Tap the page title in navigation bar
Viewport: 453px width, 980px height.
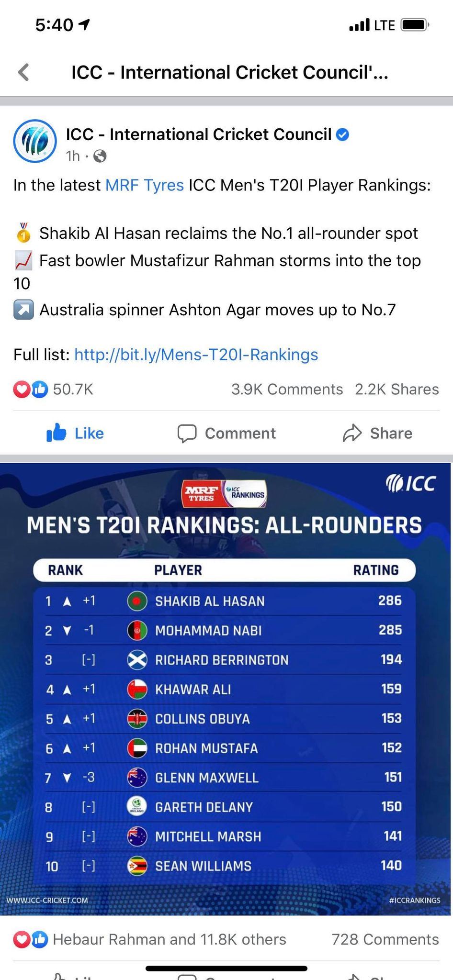tap(230, 72)
